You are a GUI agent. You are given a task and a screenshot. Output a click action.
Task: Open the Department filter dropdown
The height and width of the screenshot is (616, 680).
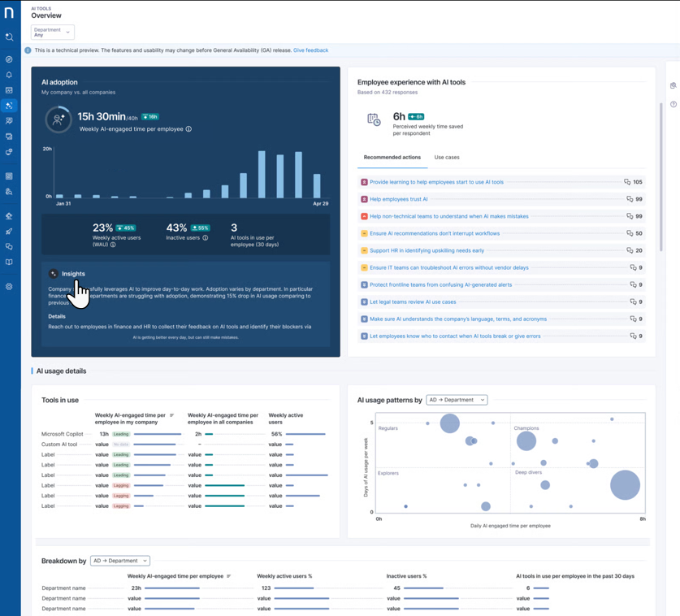[52, 33]
